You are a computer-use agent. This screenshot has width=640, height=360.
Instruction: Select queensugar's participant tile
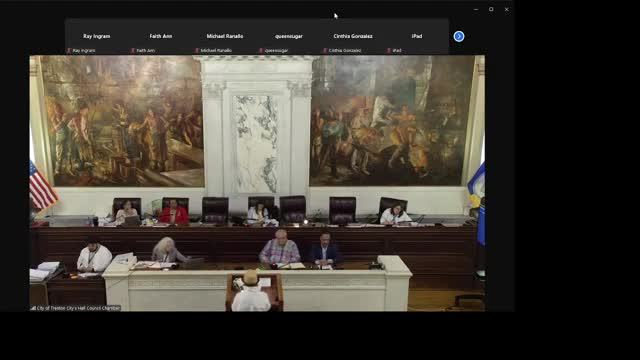(x=289, y=36)
